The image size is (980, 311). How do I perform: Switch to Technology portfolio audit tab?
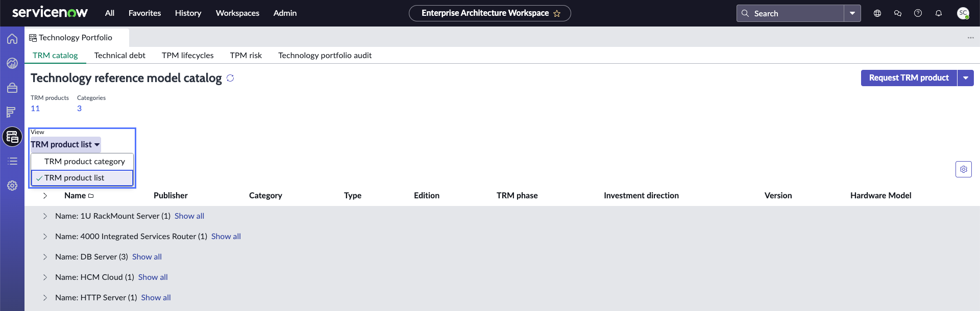325,56
